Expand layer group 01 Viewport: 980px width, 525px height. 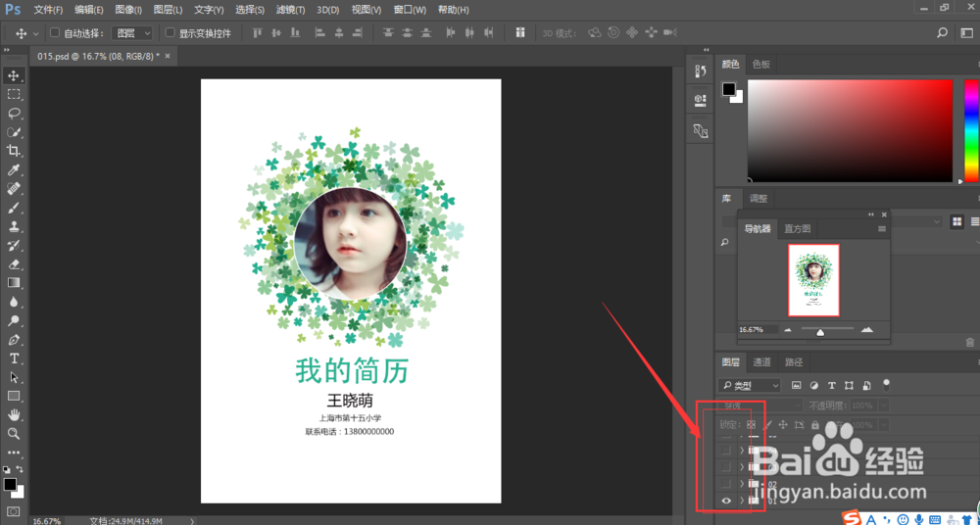click(x=742, y=501)
